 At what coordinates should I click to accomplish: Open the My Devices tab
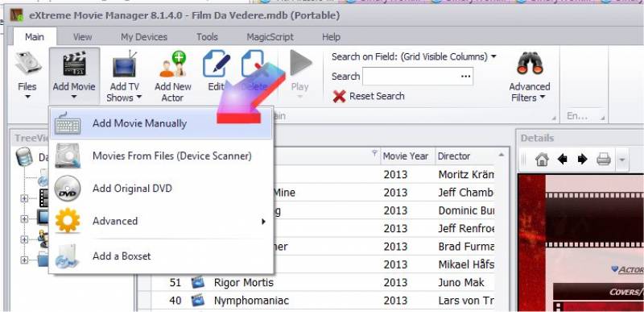(144, 37)
